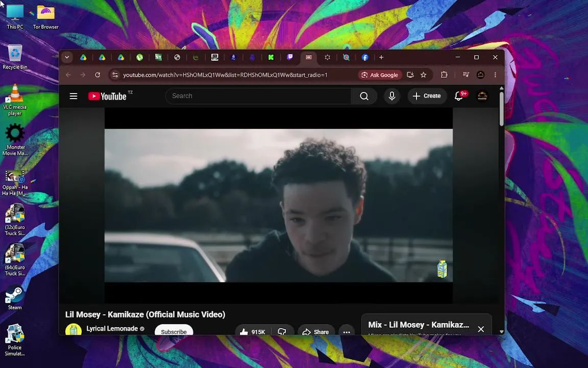Select the Steam desktop shortcut
This screenshot has width=588, height=368.
point(15,298)
